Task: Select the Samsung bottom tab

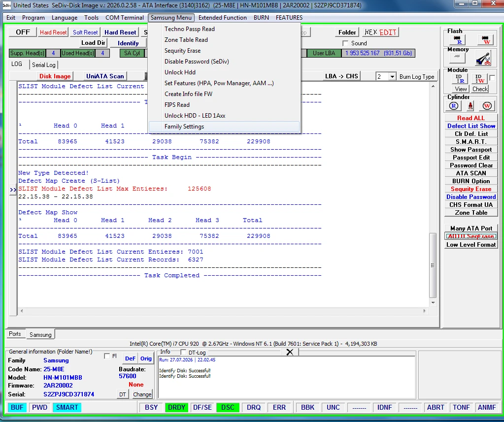Action: click(40, 334)
